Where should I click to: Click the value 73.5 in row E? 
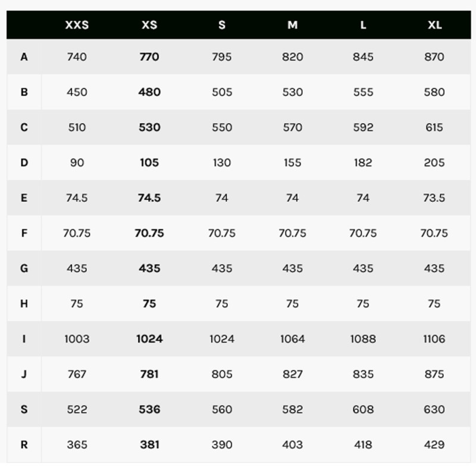(x=434, y=198)
